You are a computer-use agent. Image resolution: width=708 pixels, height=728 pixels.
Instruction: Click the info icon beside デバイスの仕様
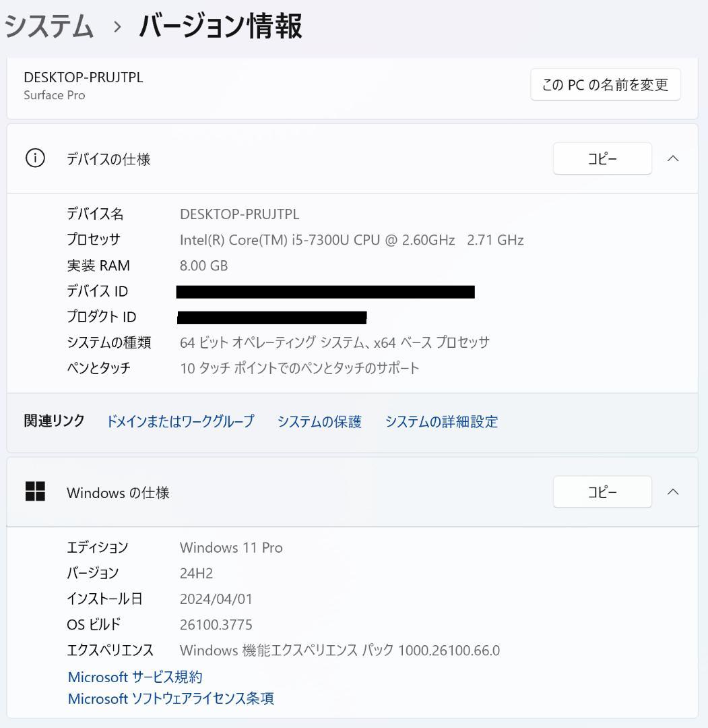click(x=35, y=158)
